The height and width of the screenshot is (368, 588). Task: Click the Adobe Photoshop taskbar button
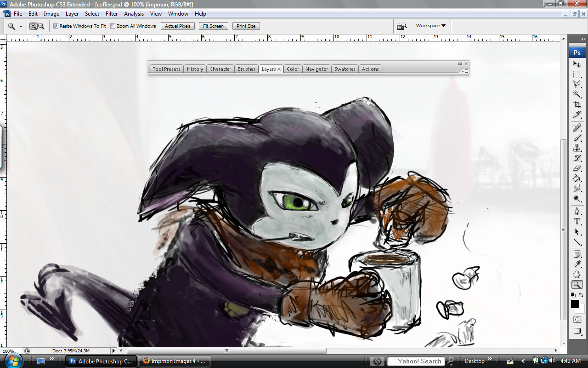pyautogui.click(x=101, y=361)
